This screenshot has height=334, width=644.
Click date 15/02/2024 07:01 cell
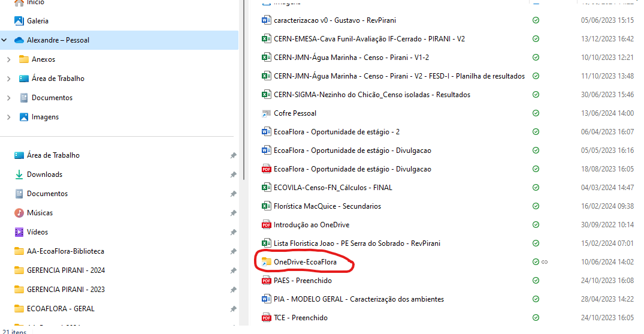[x=607, y=243]
